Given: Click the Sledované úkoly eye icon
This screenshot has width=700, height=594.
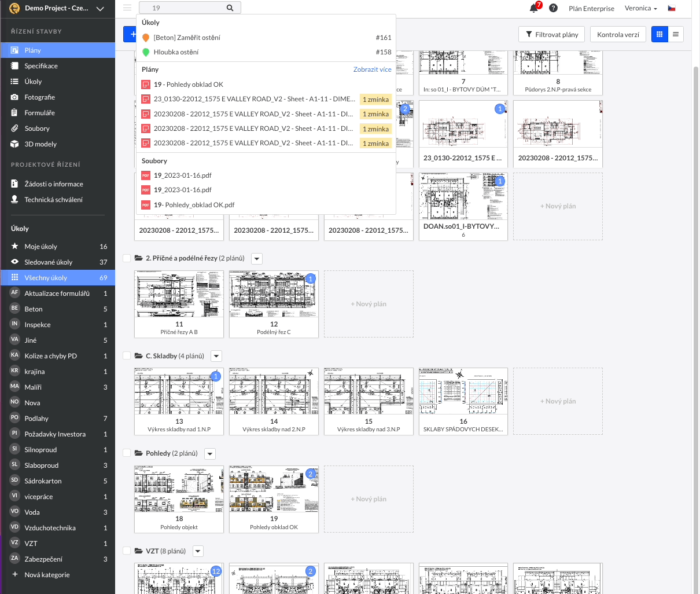Looking at the screenshot, I should click(14, 262).
